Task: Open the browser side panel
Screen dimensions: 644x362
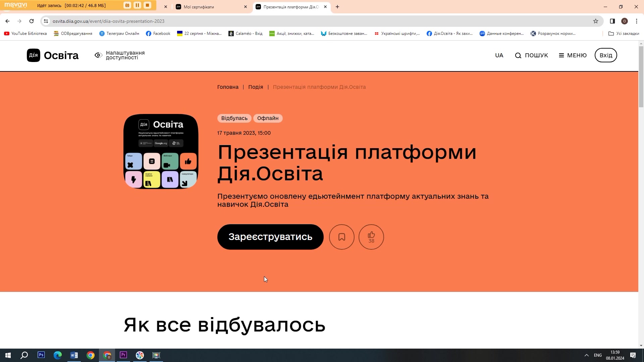Action: 612,21
